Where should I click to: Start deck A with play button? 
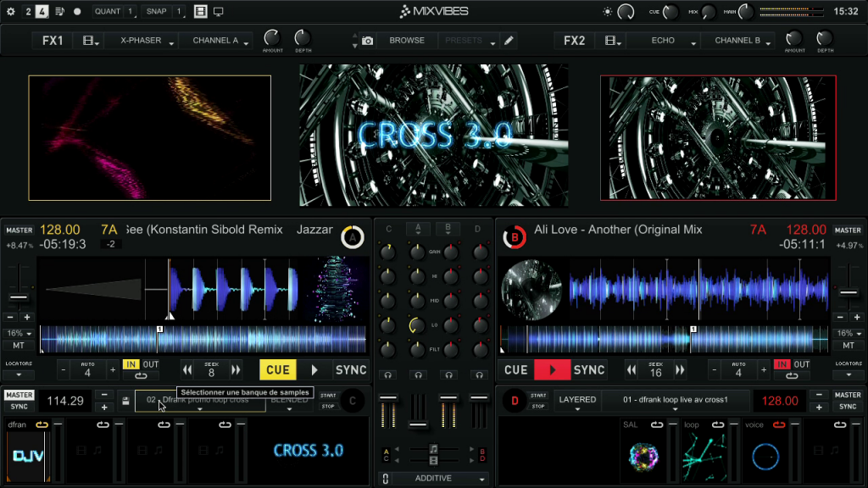[x=314, y=370]
